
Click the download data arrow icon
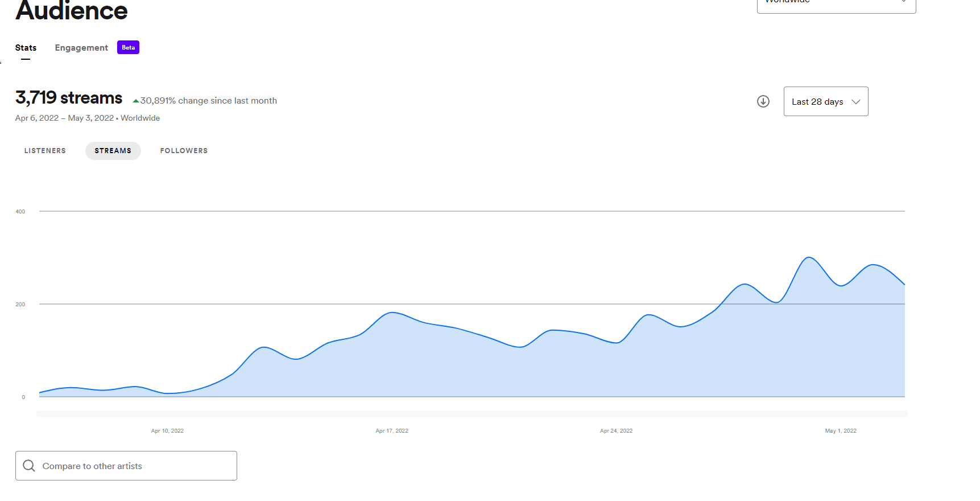pos(763,101)
